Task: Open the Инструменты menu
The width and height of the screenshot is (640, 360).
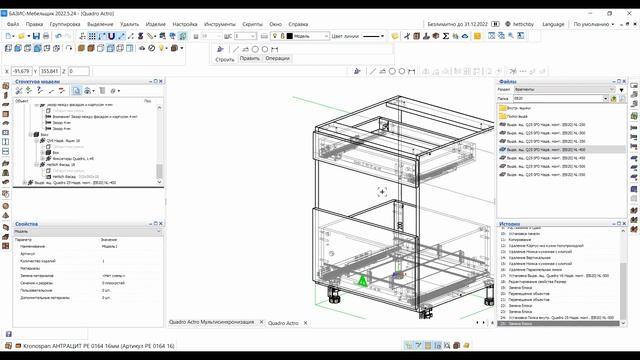Action: [220, 24]
